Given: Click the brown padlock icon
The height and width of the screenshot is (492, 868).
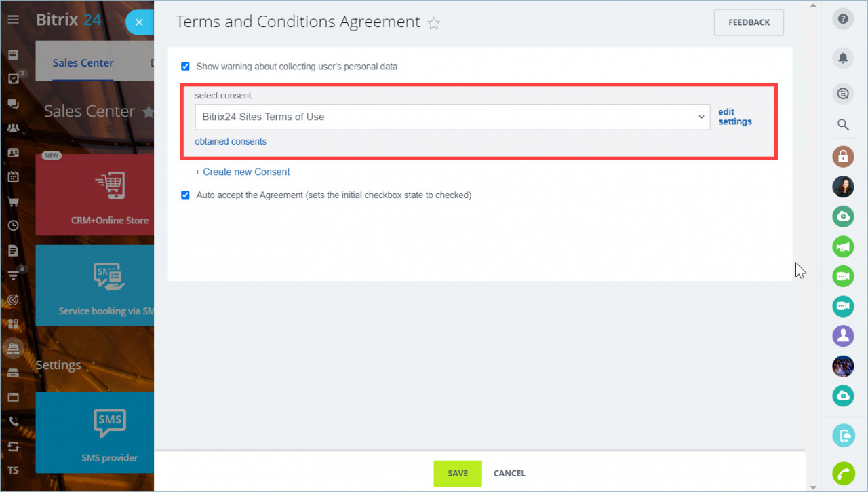Looking at the screenshot, I should click(843, 157).
